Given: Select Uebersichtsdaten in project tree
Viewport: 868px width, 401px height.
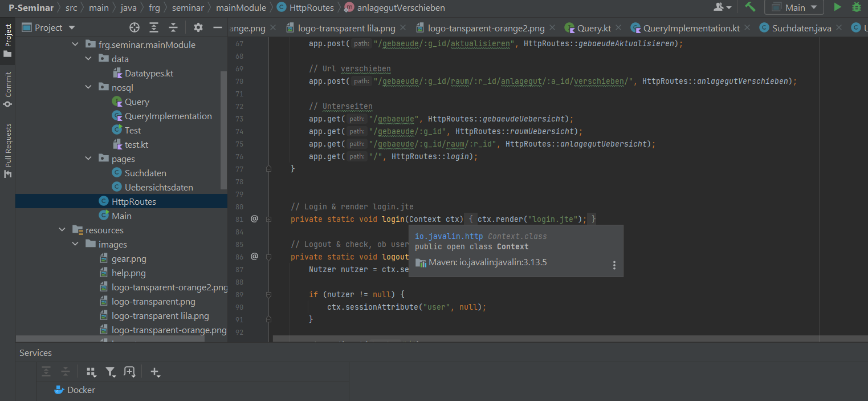Looking at the screenshot, I should click(153, 187).
